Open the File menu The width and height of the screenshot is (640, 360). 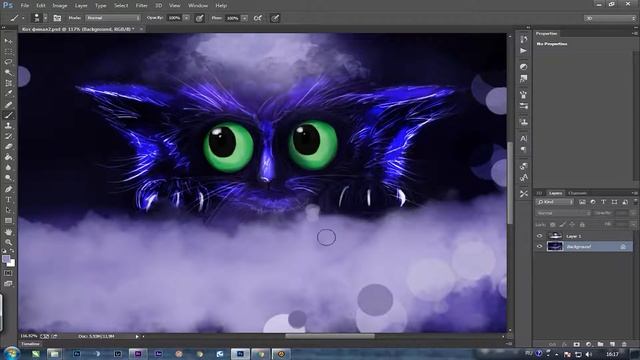(25, 6)
